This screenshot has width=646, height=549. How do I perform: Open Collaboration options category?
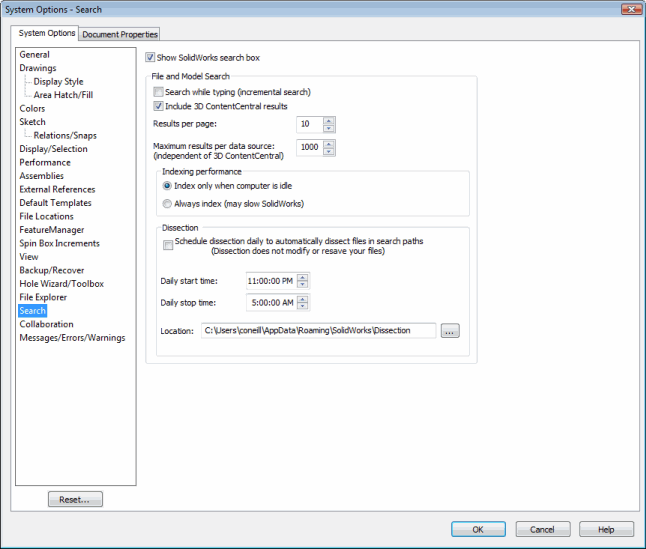tap(46, 324)
